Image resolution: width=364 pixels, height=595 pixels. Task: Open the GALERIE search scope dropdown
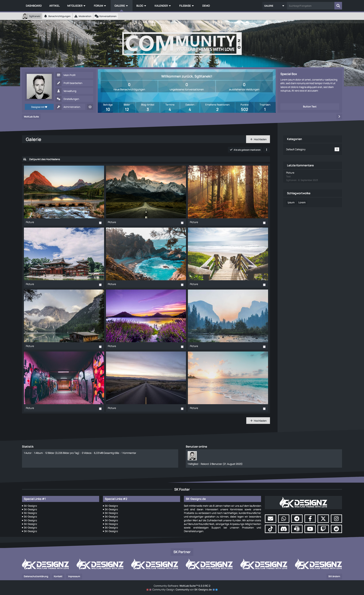coord(274,6)
